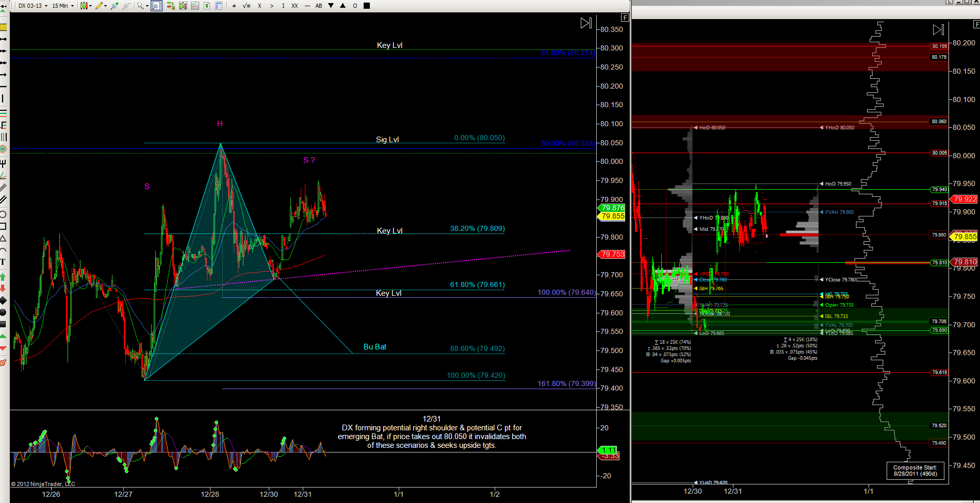Open the 15 Min interval dropdown
The width and height of the screenshot is (980, 503).
click(x=62, y=6)
